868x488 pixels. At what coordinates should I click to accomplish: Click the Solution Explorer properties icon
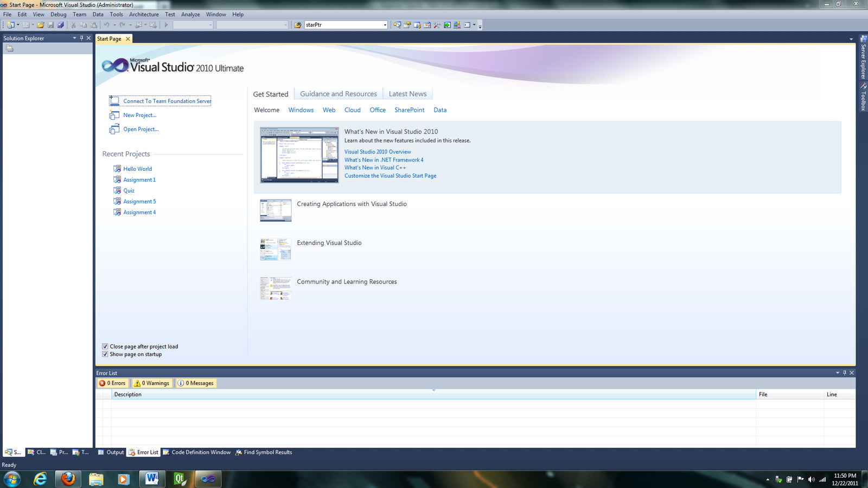pos(9,48)
